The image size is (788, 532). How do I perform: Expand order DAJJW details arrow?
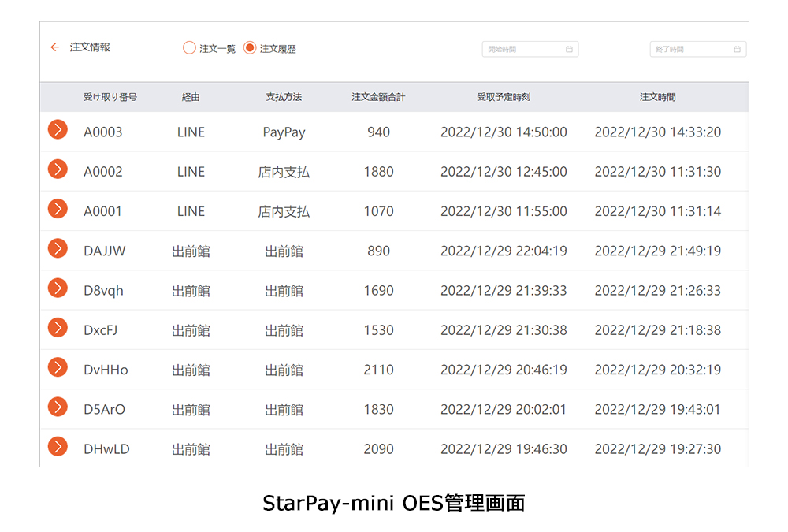pyautogui.click(x=58, y=248)
